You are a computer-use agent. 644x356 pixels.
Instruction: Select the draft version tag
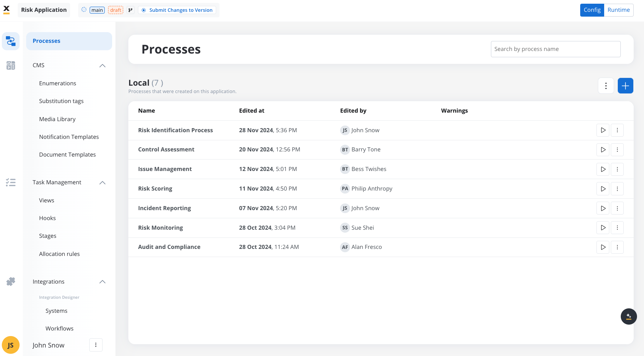pyautogui.click(x=115, y=10)
